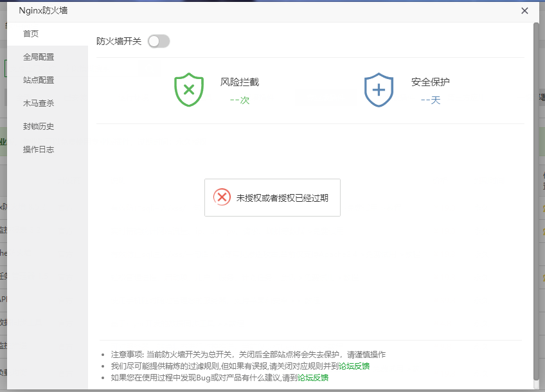Image resolution: width=545 pixels, height=392 pixels.
Task: Click the blue --天 days value
Action: pyautogui.click(x=431, y=100)
